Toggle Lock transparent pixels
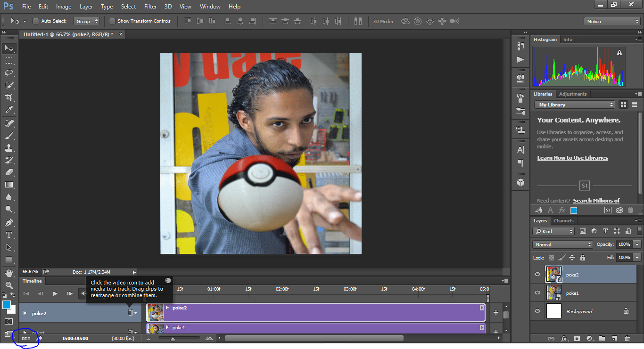The width and height of the screenshot is (644, 349). (551, 258)
